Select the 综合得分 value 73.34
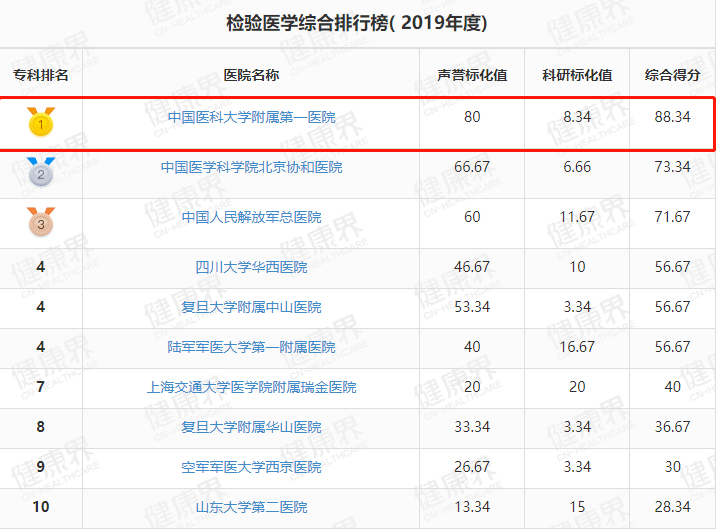 [x=672, y=166]
